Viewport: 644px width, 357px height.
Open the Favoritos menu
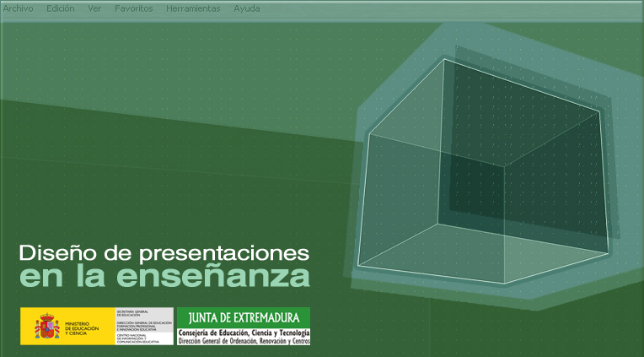pyautogui.click(x=134, y=8)
